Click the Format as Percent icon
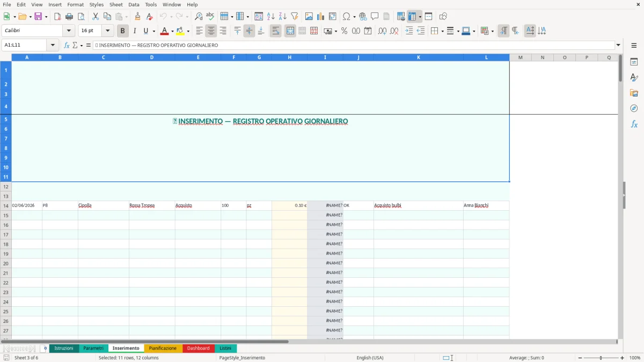Viewport: 644px width, 362px height. (345, 31)
